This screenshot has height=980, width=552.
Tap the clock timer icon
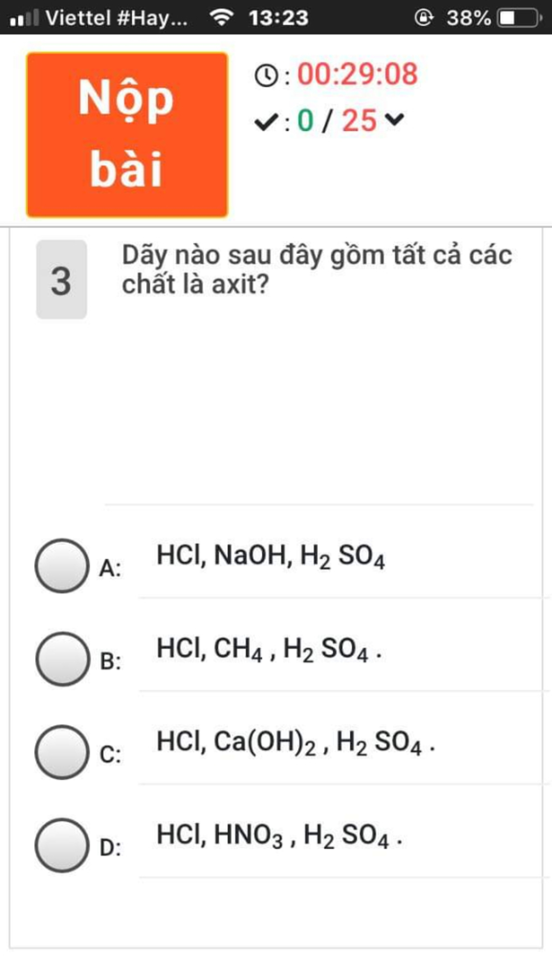pyautogui.click(x=266, y=76)
